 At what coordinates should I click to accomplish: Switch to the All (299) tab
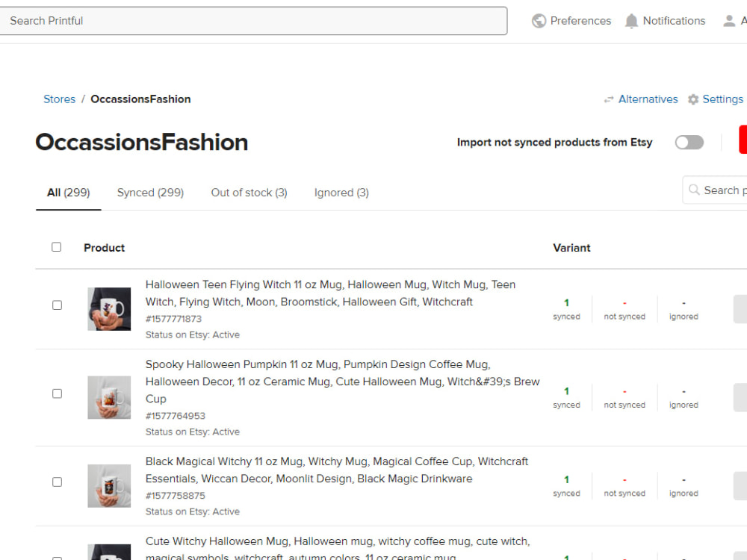[x=68, y=193]
